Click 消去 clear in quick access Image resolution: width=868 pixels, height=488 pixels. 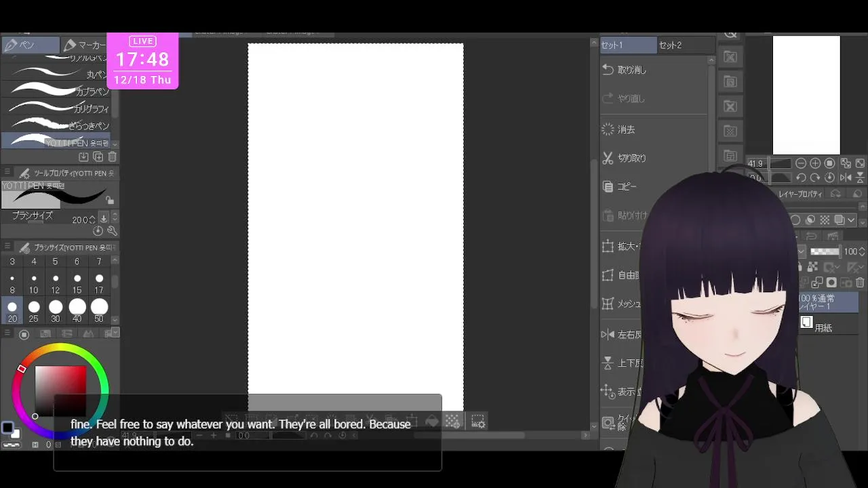click(x=618, y=129)
